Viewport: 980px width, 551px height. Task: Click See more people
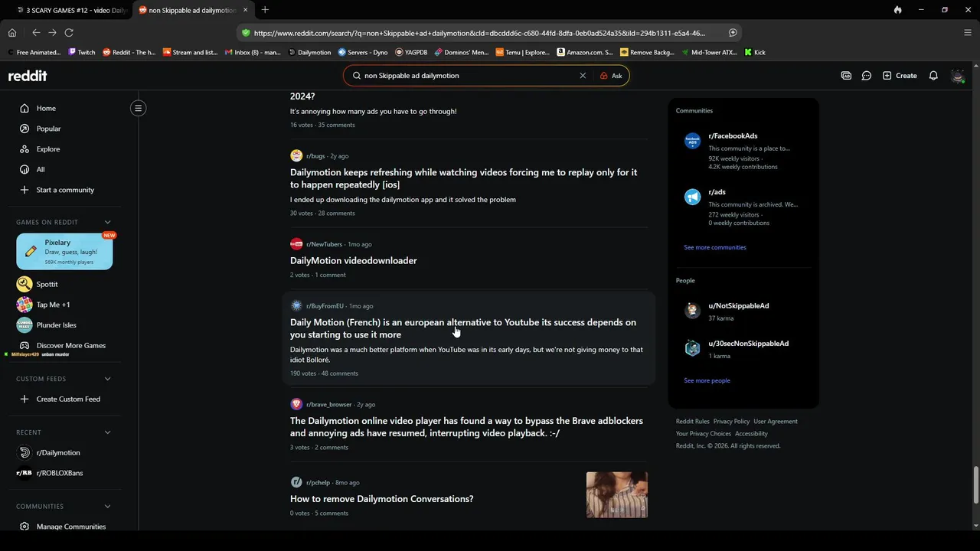(x=707, y=380)
